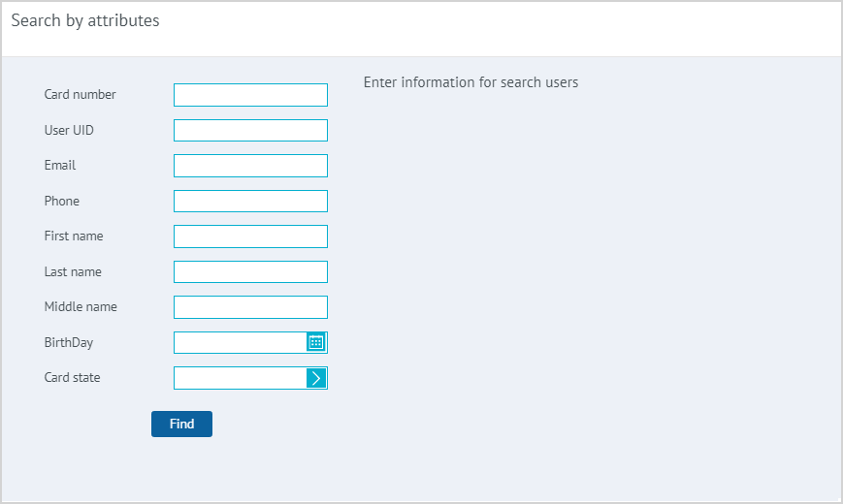843x504 pixels.
Task: Click the "Enter information for search users" message
Action: [x=470, y=82]
